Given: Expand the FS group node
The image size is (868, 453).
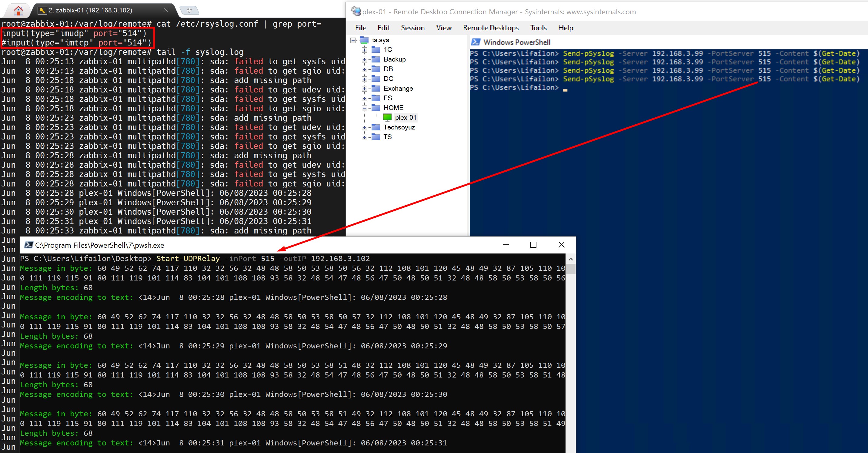Looking at the screenshot, I should (x=364, y=99).
